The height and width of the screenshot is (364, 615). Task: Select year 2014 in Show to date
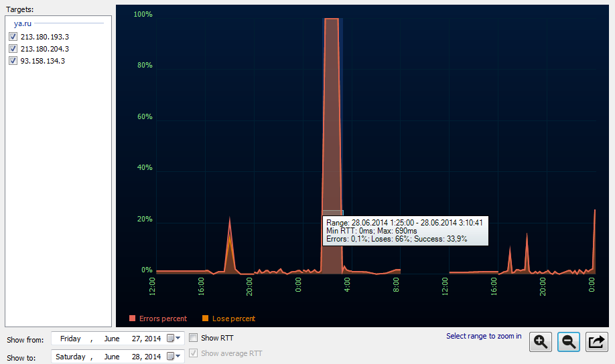pyautogui.click(x=153, y=357)
